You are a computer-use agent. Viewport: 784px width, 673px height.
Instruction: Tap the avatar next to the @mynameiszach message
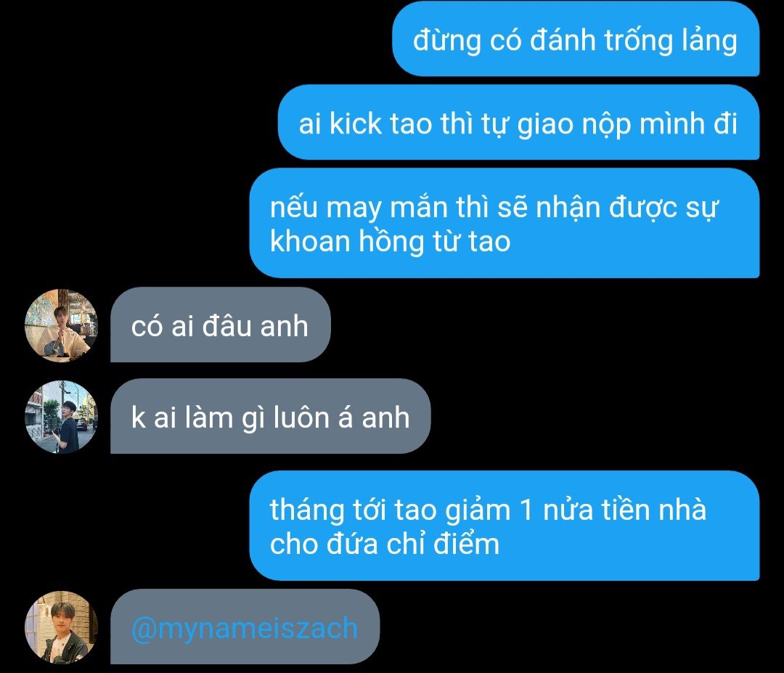pos(61,627)
